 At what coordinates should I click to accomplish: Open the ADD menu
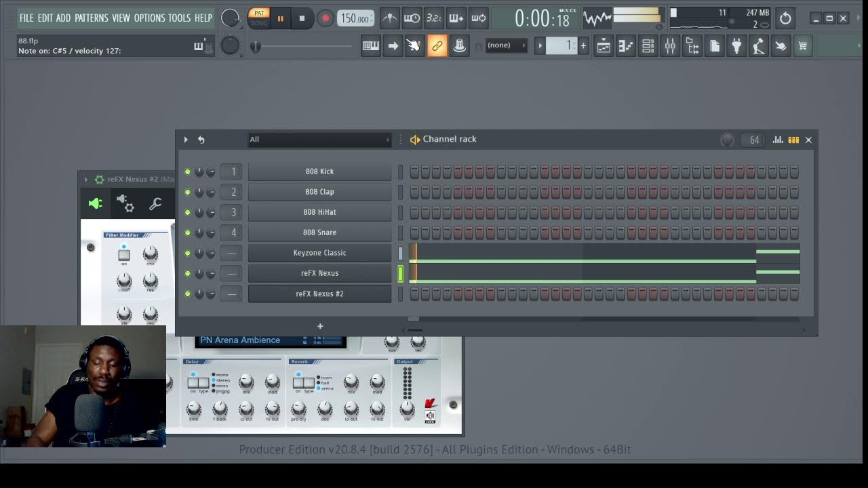63,18
